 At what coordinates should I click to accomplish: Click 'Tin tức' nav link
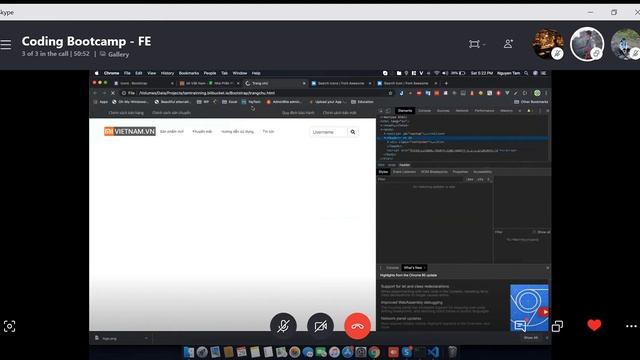pos(268,132)
